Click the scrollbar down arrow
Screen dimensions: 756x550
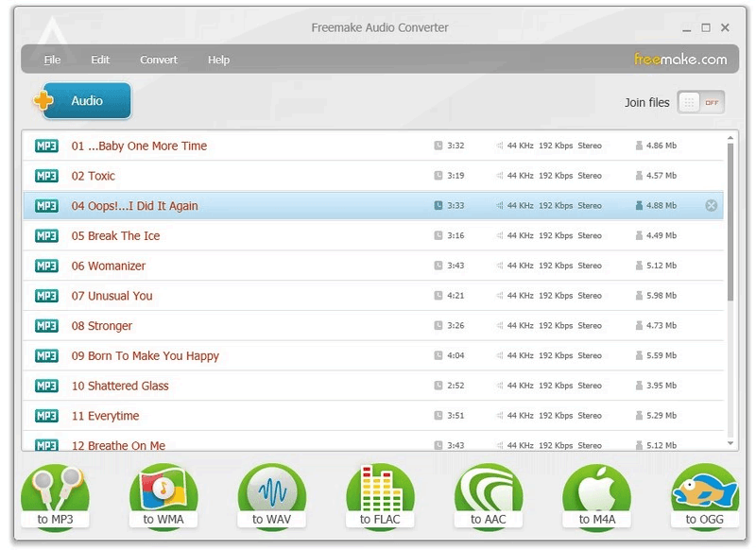(x=730, y=443)
